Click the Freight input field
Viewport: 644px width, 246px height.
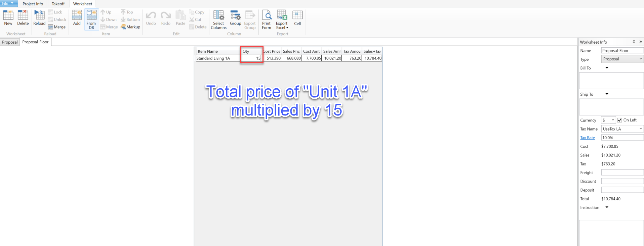[x=622, y=173]
